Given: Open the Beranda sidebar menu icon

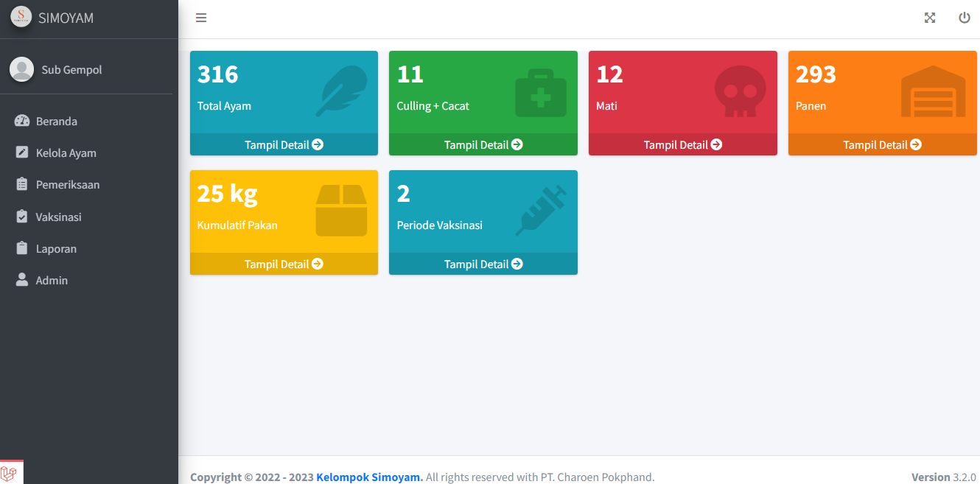Looking at the screenshot, I should coord(21,121).
